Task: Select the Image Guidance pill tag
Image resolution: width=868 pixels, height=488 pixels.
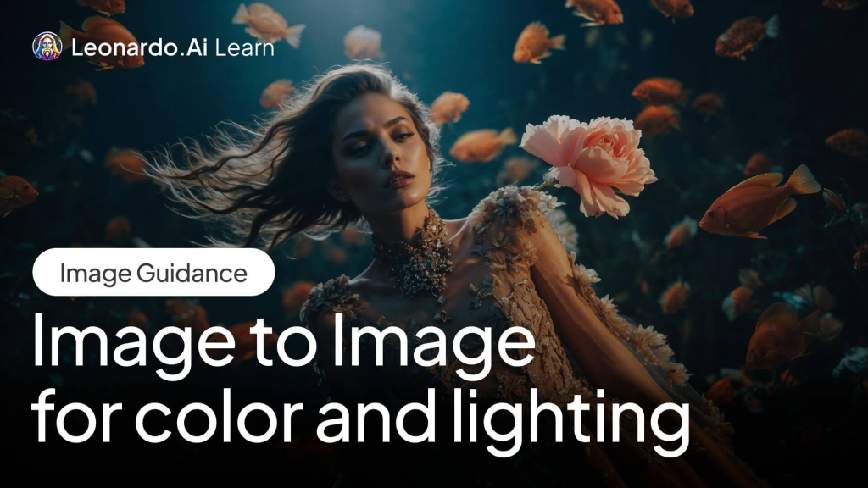Action: (153, 273)
